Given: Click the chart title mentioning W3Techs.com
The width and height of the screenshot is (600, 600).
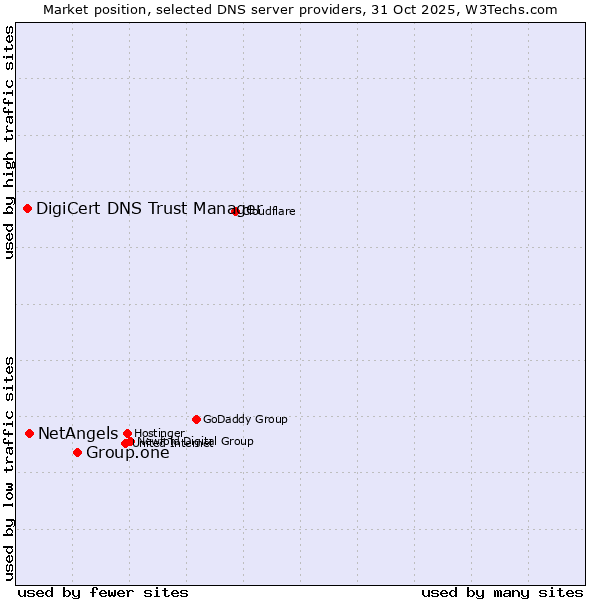Looking at the screenshot, I should point(300,9).
